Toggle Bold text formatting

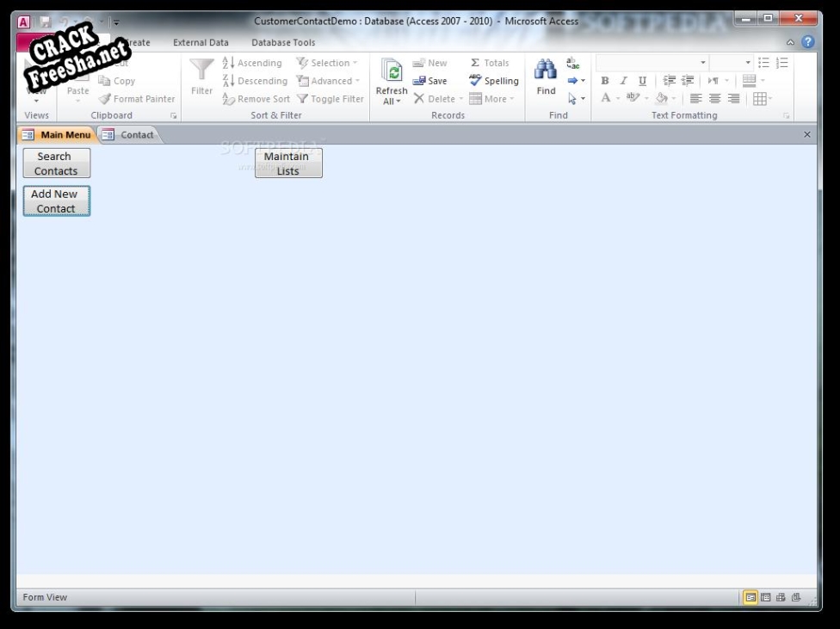point(605,81)
